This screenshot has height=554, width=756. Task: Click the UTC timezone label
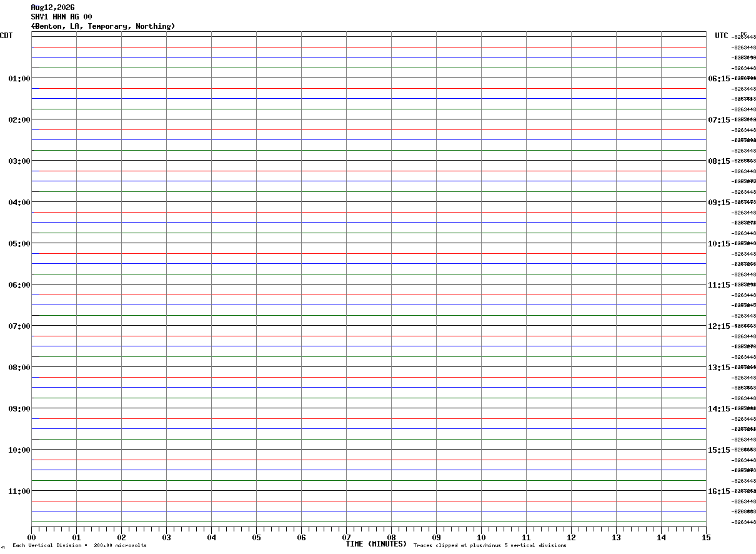(722, 36)
